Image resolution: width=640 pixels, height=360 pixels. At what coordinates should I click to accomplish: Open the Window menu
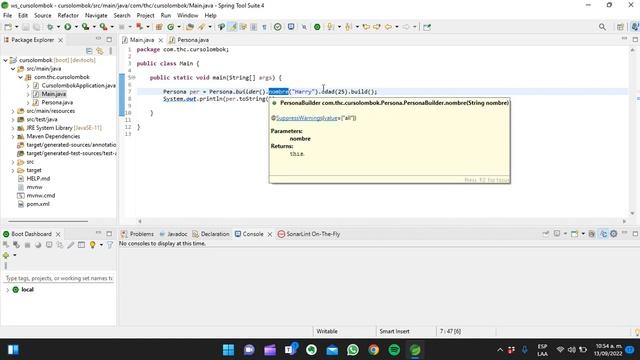coord(187,16)
